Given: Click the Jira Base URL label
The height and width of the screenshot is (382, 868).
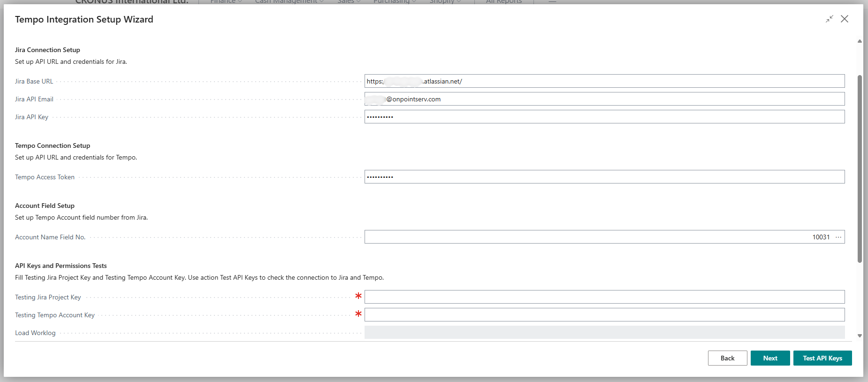Looking at the screenshot, I should (x=34, y=81).
